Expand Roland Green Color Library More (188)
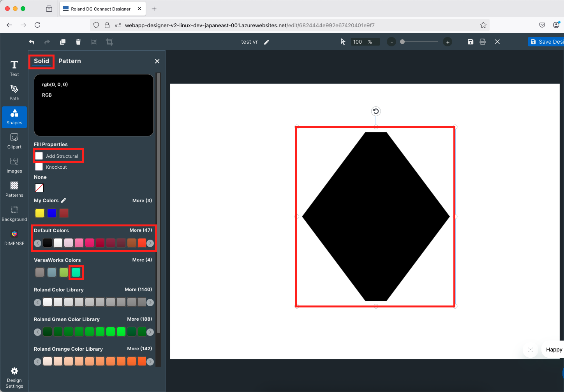Image resolution: width=564 pixels, height=392 pixels. click(139, 319)
